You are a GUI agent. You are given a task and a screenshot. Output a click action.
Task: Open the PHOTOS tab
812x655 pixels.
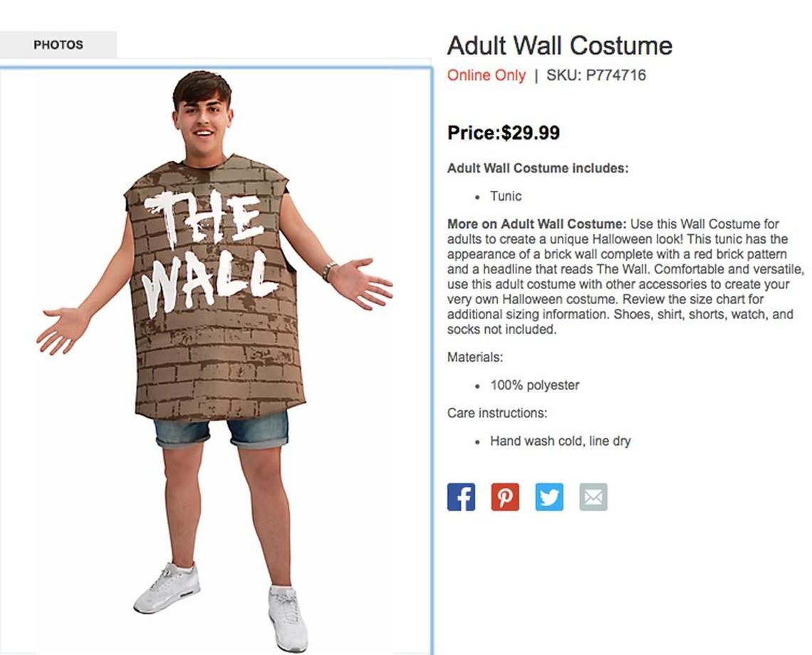pos(58,45)
